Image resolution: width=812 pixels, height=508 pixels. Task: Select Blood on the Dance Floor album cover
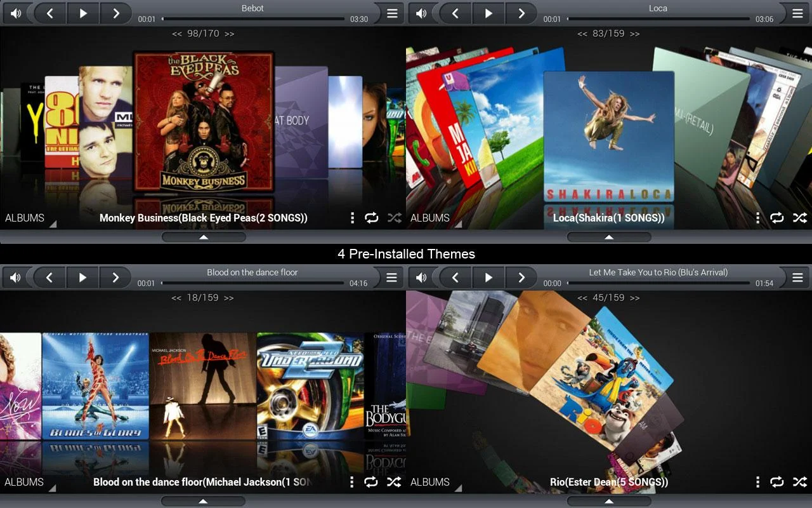[203, 386]
